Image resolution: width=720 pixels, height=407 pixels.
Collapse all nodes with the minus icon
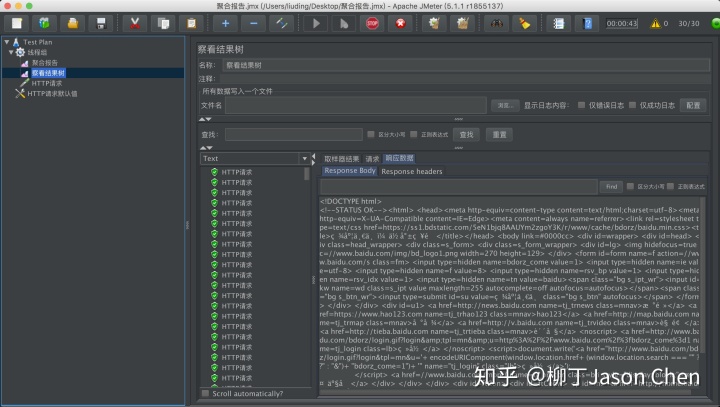coord(253,23)
